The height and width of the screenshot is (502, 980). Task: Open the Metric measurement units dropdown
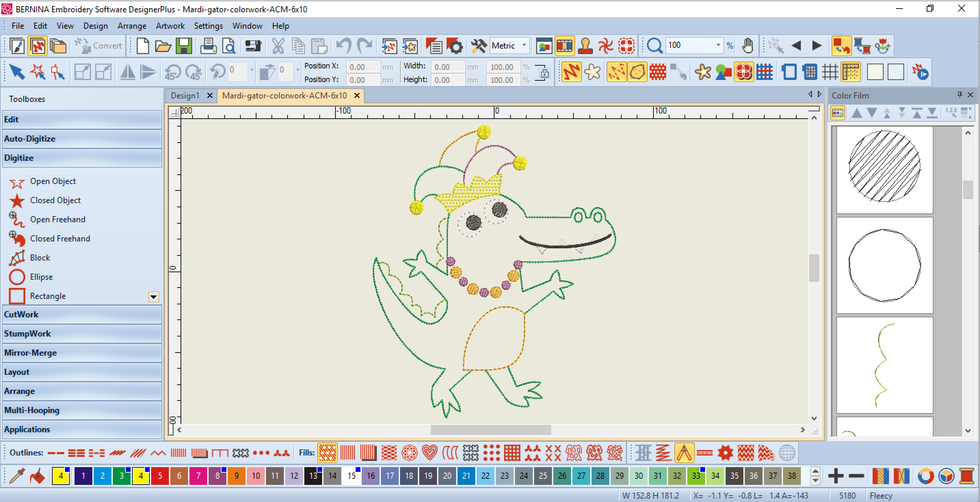(524, 46)
